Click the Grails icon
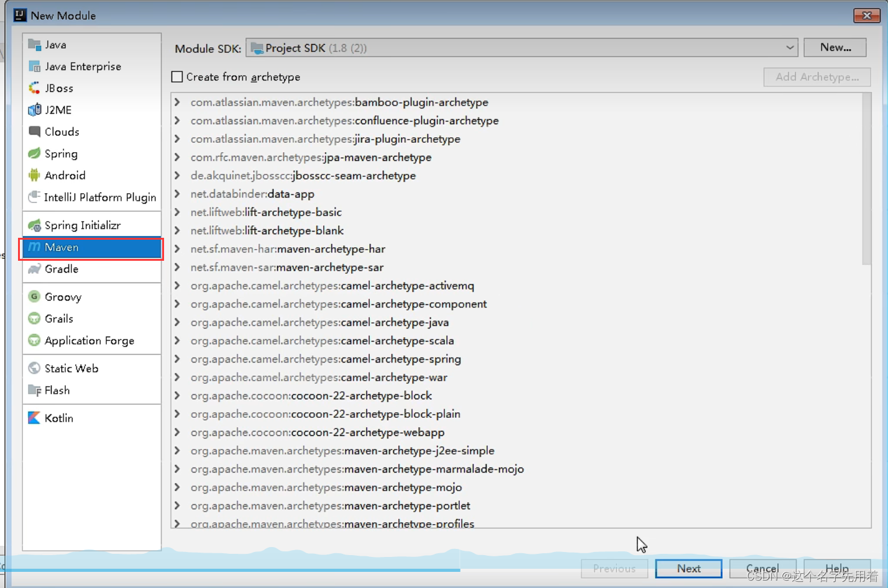 pyautogui.click(x=35, y=319)
